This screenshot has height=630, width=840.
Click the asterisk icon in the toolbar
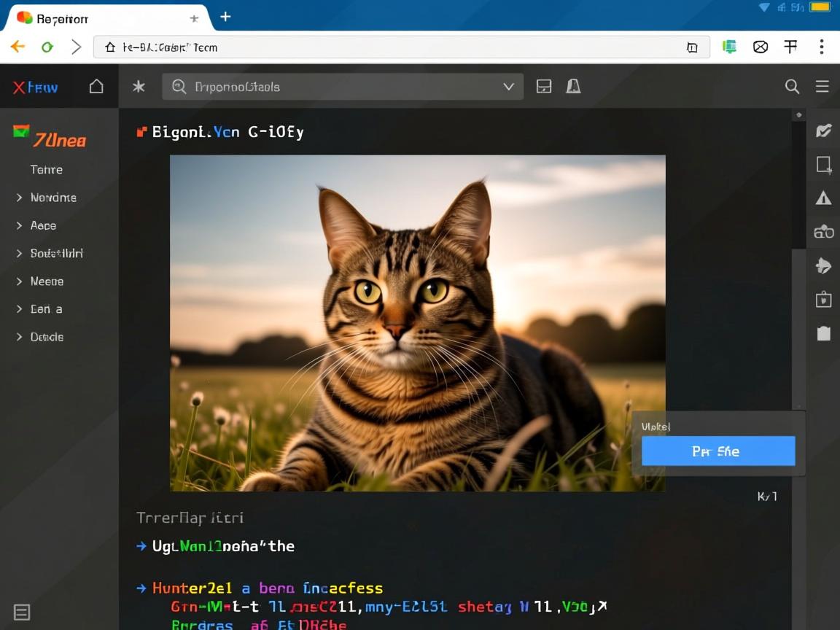[x=139, y=87]
